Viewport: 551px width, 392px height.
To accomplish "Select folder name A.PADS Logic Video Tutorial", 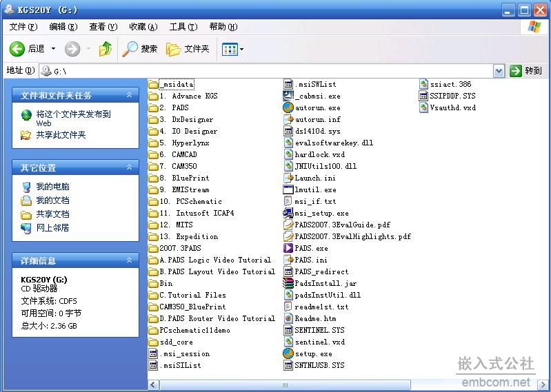I will pos(215,260).
